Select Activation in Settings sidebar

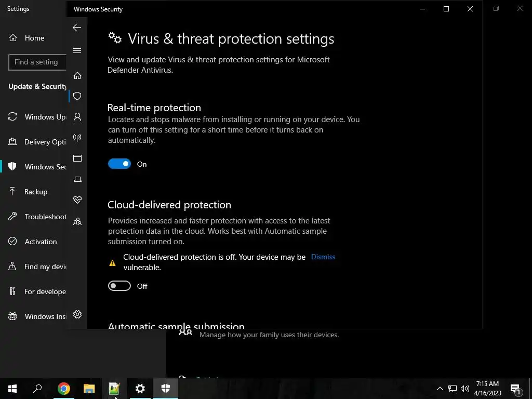(41, 242)
